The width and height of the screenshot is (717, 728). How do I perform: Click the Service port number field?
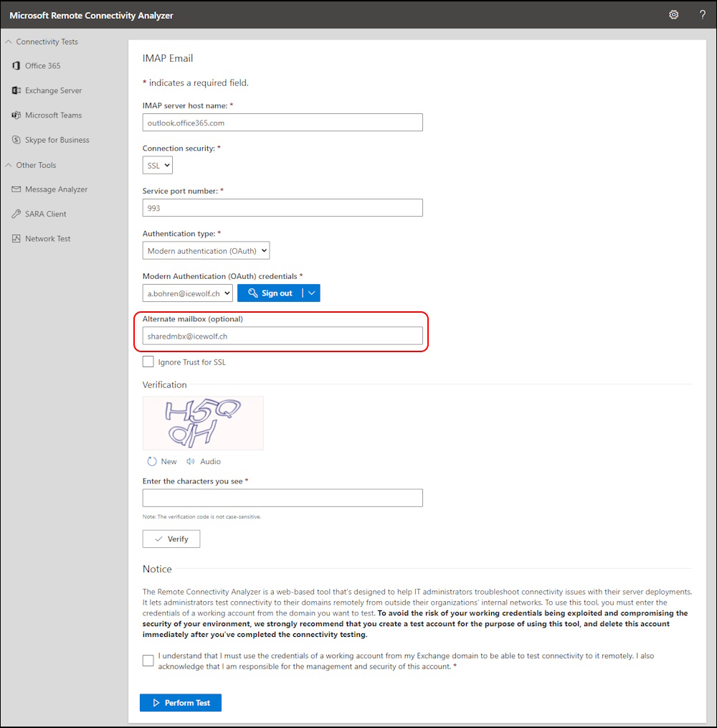tap(282, 207)
